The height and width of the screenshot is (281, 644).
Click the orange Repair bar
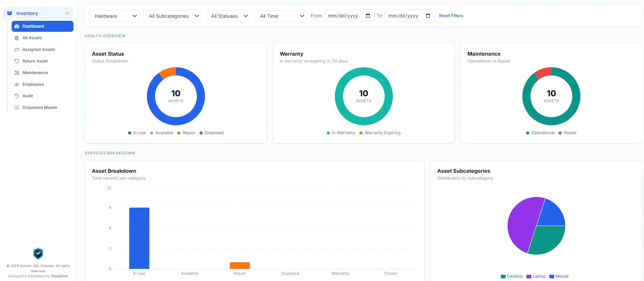[240, 266]
